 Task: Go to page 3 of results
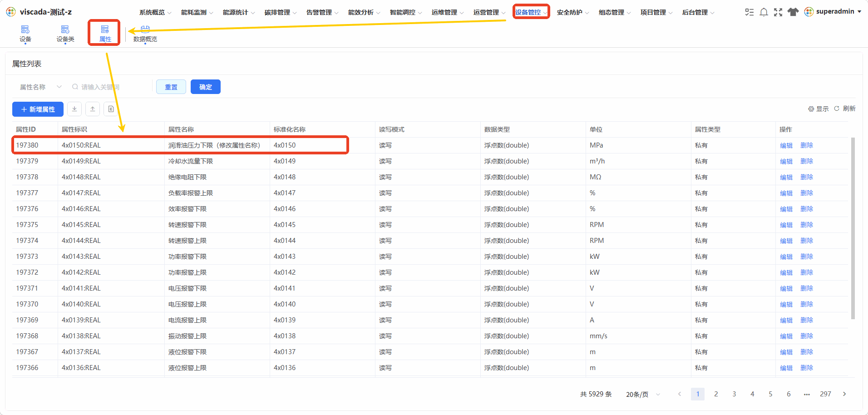pyautogui.click(x=734, y=394)
